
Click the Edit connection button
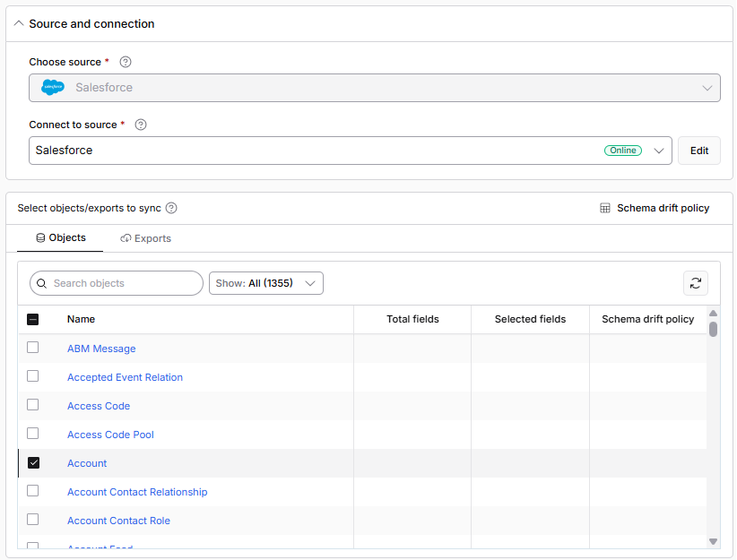click(699, 151)
